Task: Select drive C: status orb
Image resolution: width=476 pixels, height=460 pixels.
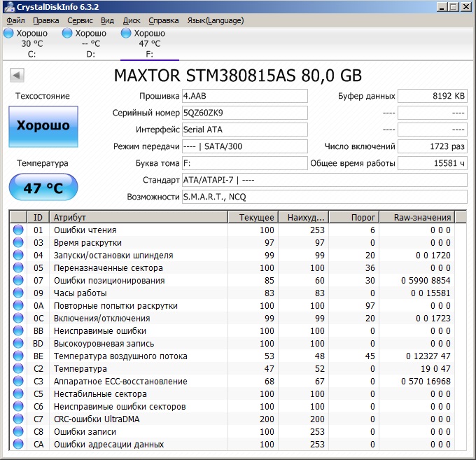Action: click(9, 33)
